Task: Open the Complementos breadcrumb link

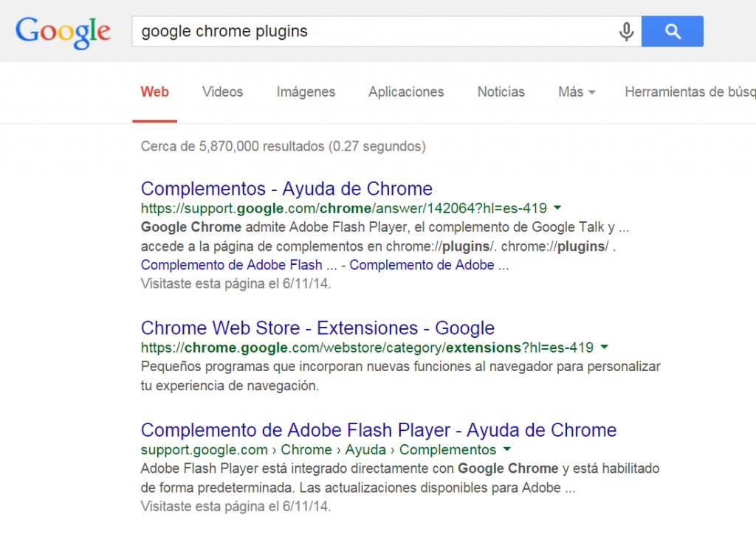Action: (448, 449)
